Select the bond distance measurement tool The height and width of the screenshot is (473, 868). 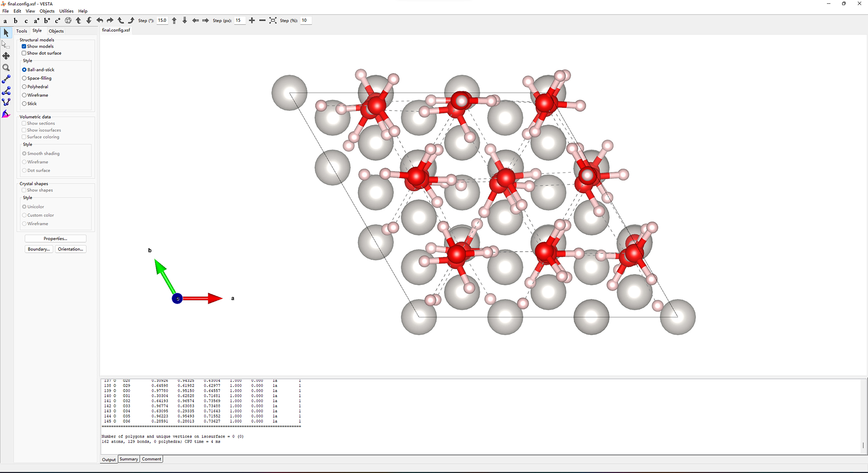click(6, 79)
